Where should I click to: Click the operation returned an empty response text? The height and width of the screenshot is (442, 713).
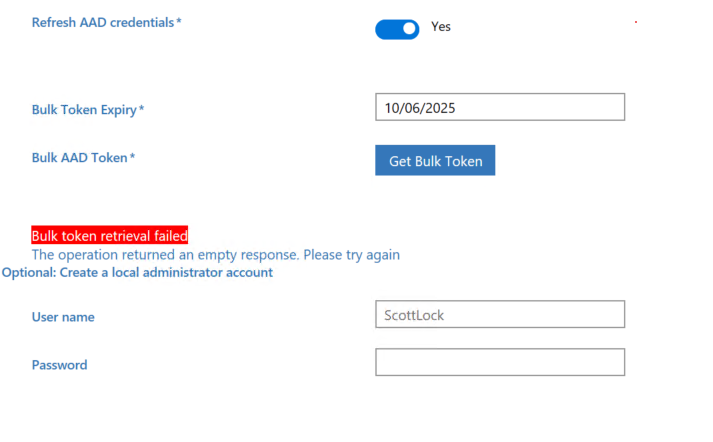tap(166, 255)
